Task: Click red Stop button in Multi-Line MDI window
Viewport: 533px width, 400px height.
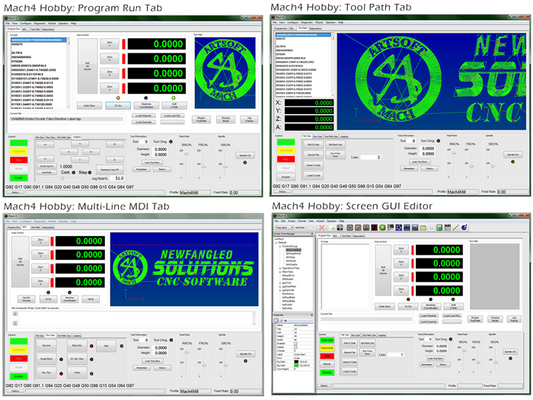Action: pyautogui.click(x=19, y=359)
